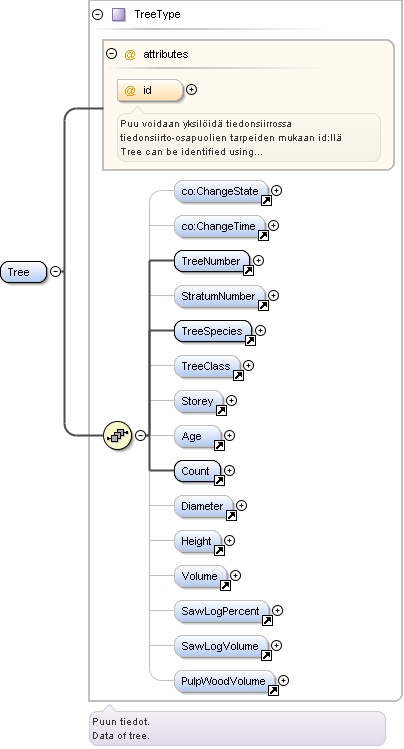The height and width of the screenshot is (749, 404).
Task: Click the @ icon of id attribute
Action: (130, 90)
